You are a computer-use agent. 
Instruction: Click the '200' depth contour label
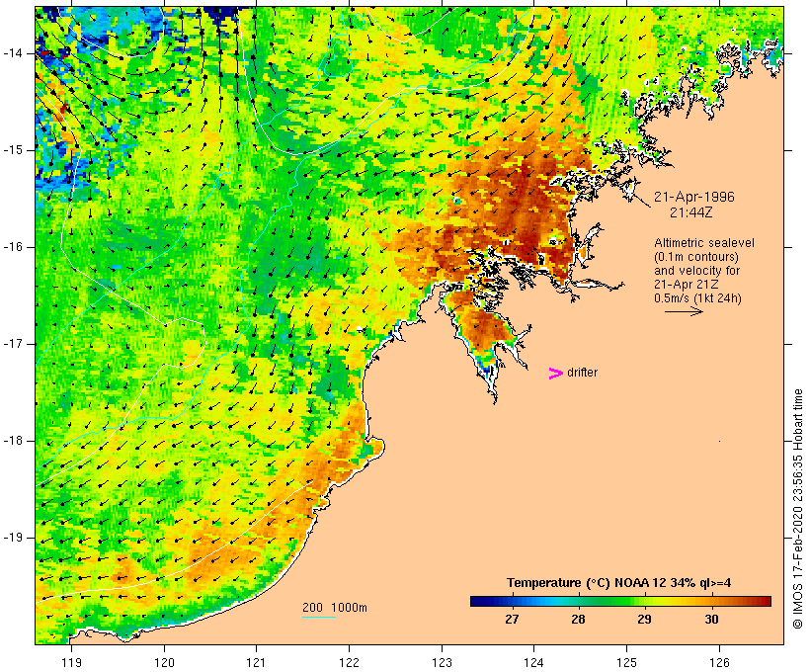312,608
